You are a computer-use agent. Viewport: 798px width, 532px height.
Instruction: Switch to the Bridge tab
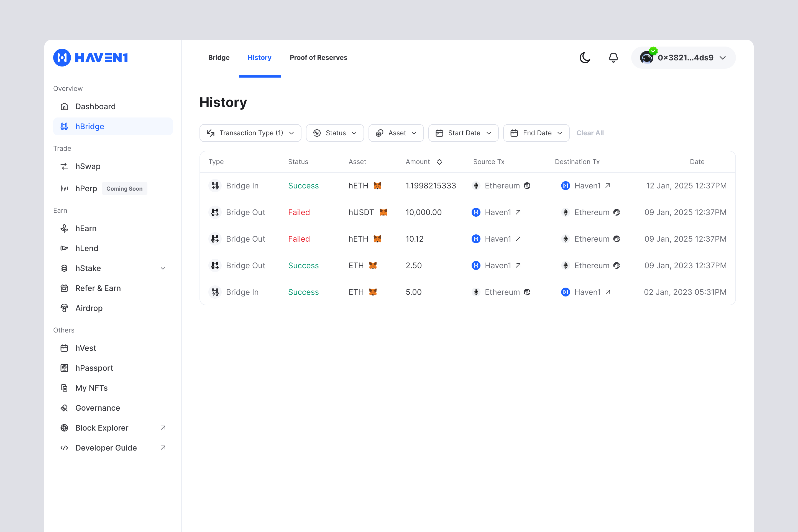coord(219,58)
